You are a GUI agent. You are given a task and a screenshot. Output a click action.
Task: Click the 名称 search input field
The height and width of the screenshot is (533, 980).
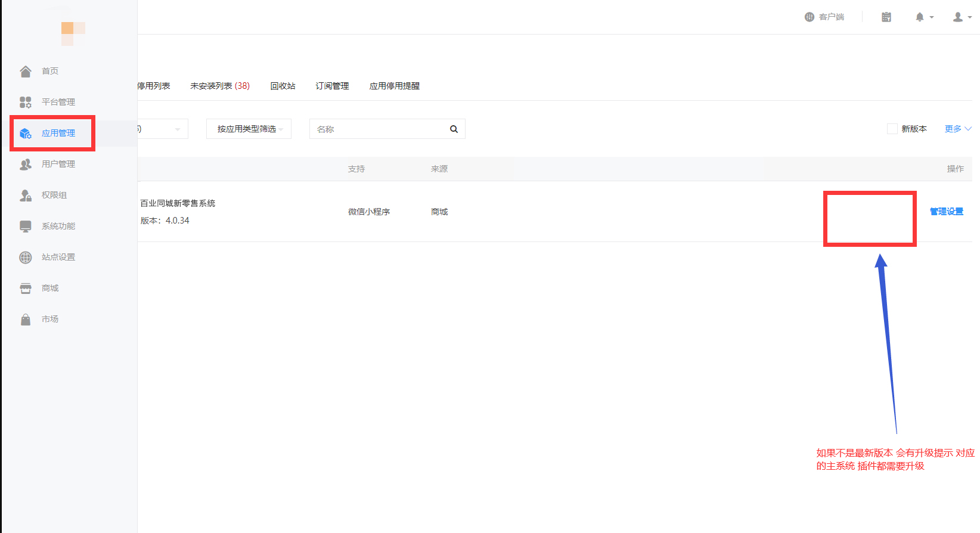379,129
